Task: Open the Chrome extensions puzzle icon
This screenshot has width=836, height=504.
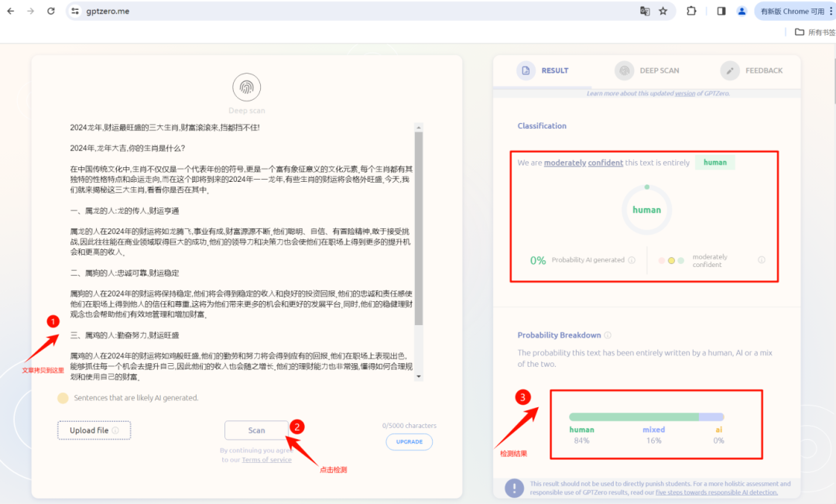Action: tap(691, 11)
